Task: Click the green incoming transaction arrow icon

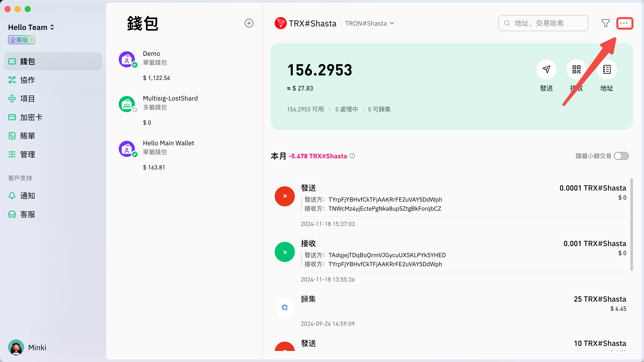Action: coord(285,252)
